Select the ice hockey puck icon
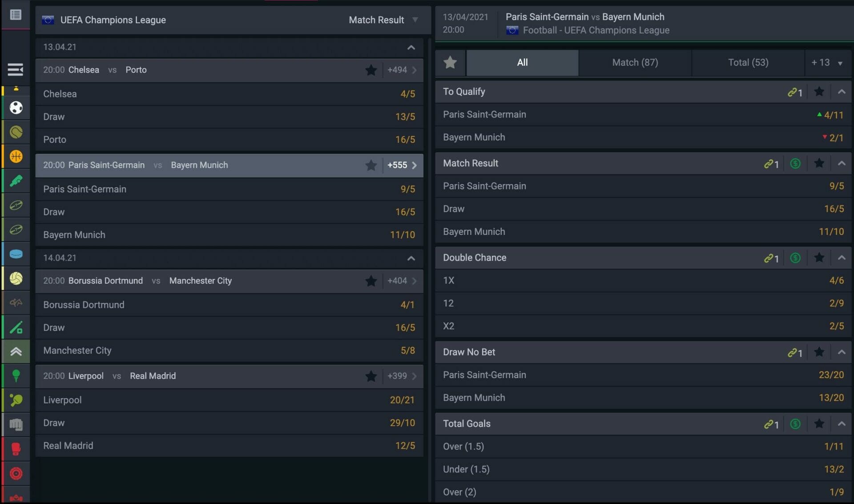Image resolution: width=854 pixels, height=504 pixels. (16, 254)
